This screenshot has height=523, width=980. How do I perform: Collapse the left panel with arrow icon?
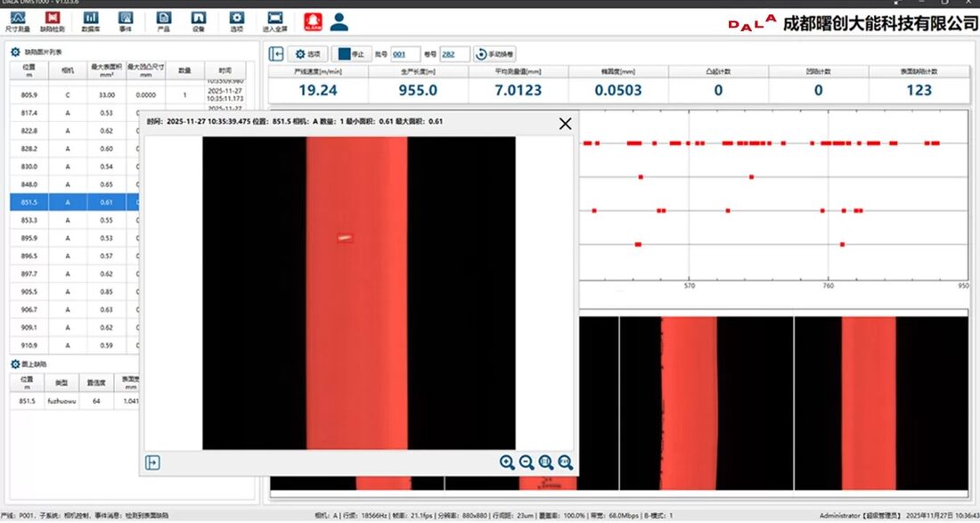click(x=276, y=54)
